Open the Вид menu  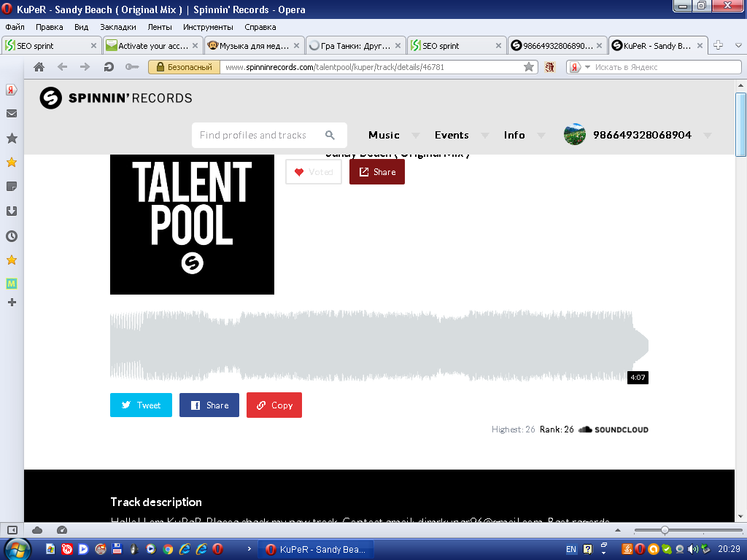[81, 27]
